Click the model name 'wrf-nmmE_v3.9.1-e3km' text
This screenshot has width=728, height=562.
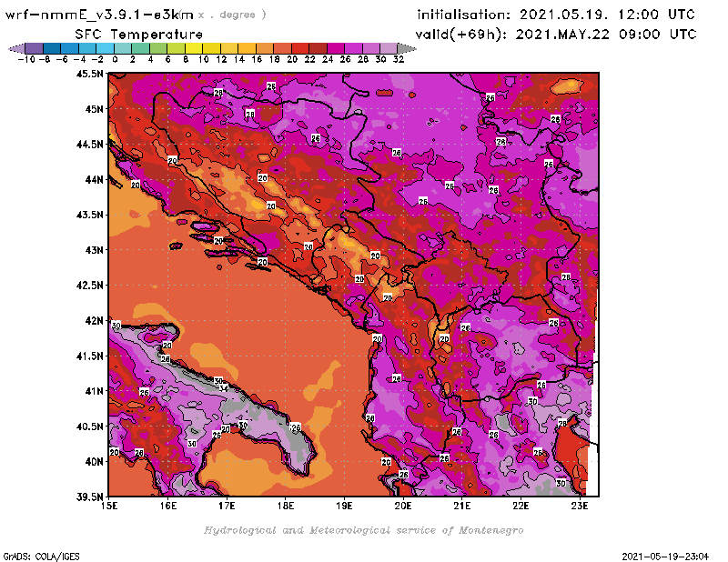[99, 15]
